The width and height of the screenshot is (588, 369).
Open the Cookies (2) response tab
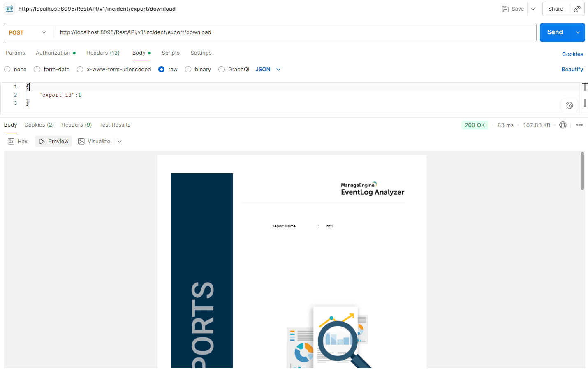pyautogui.click(x=39, y=125)
